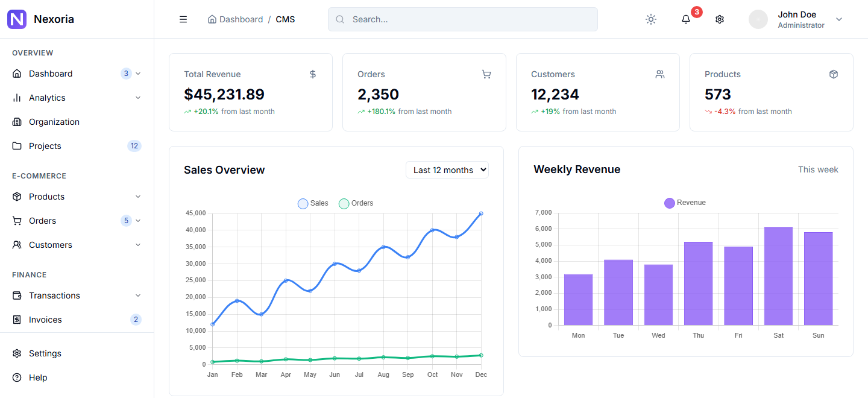This screenshot has width=868, height=398.
Task: Focus the Search input field
Action: [463, 19]
